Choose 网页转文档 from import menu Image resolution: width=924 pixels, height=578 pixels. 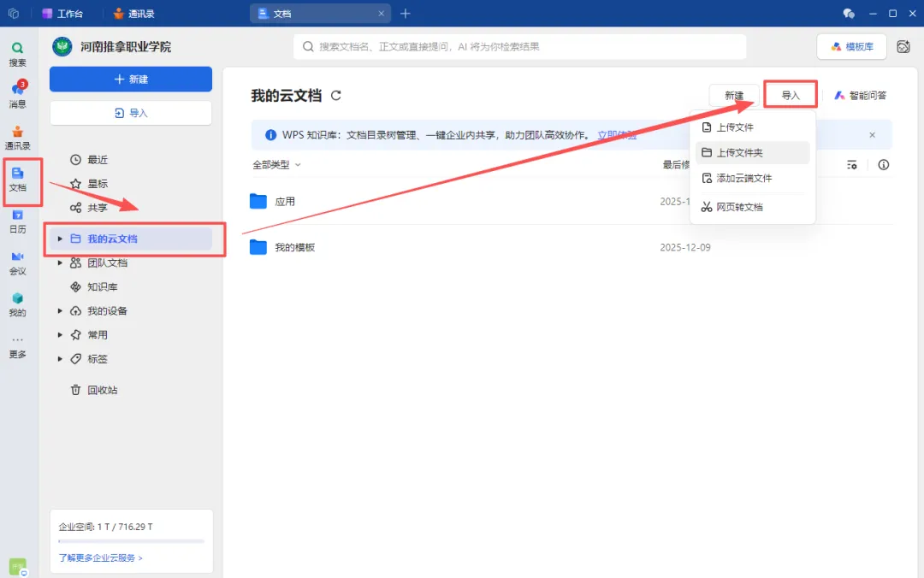point(752,207)
